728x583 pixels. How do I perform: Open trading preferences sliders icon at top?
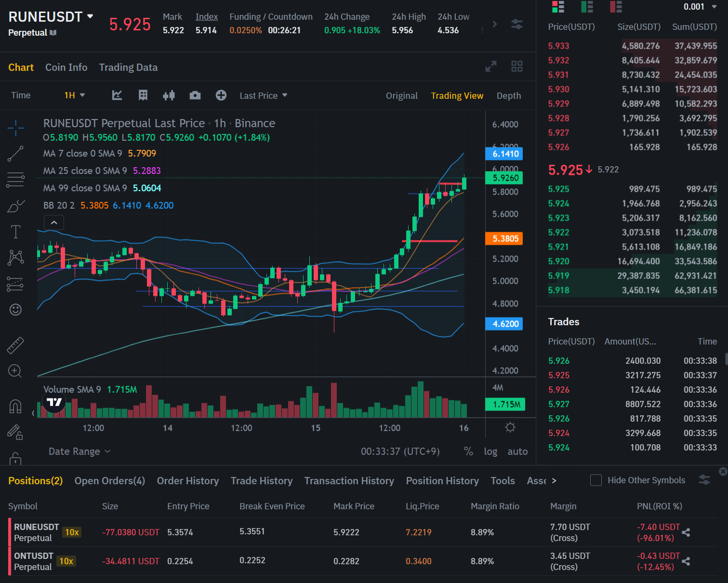[x=517, y=24]
